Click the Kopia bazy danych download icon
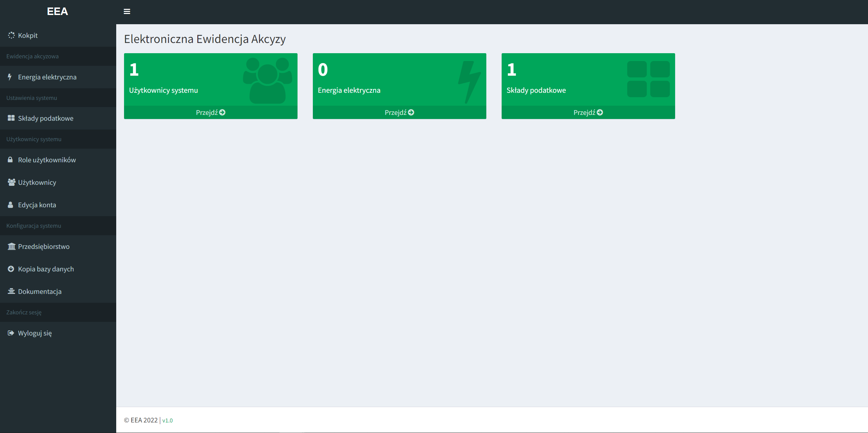Image resolution: width=868 pixels, height=433 pixels. point(11,269)
